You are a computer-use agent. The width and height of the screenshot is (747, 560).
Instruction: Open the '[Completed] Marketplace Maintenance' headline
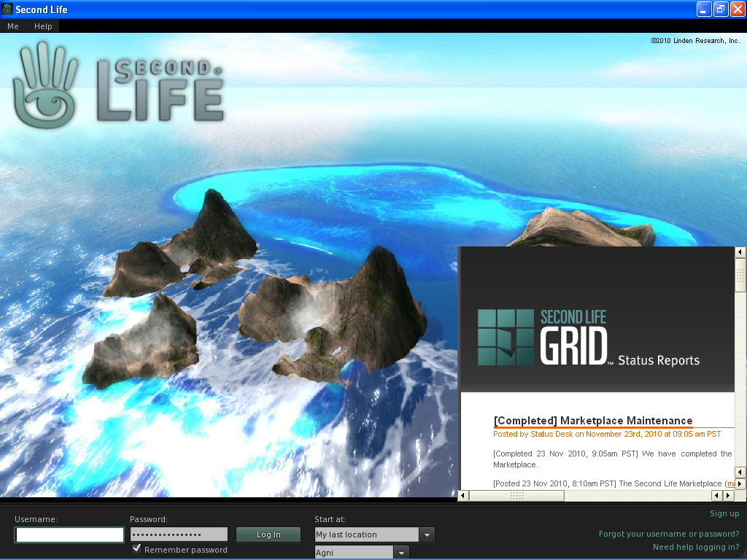coord(592,421)
